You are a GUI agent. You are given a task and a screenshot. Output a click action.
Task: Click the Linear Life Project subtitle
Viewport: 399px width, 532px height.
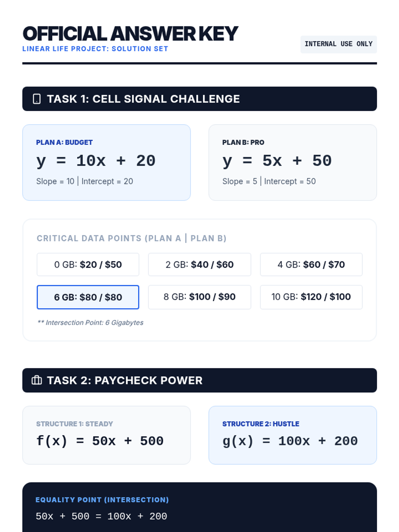pyautogui.click(x=95, y=49)
